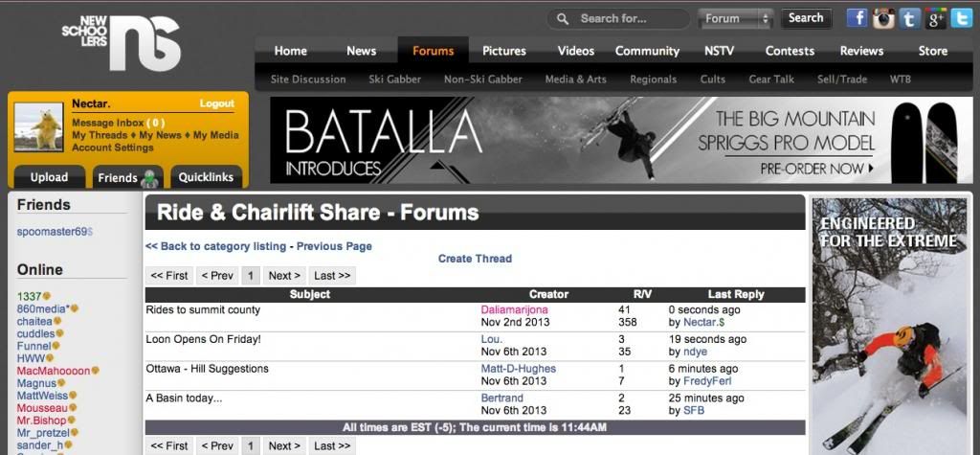This screenshot has height=455, width=980.
Task: Open the Twitter social icon
Action: click(961, 18)
